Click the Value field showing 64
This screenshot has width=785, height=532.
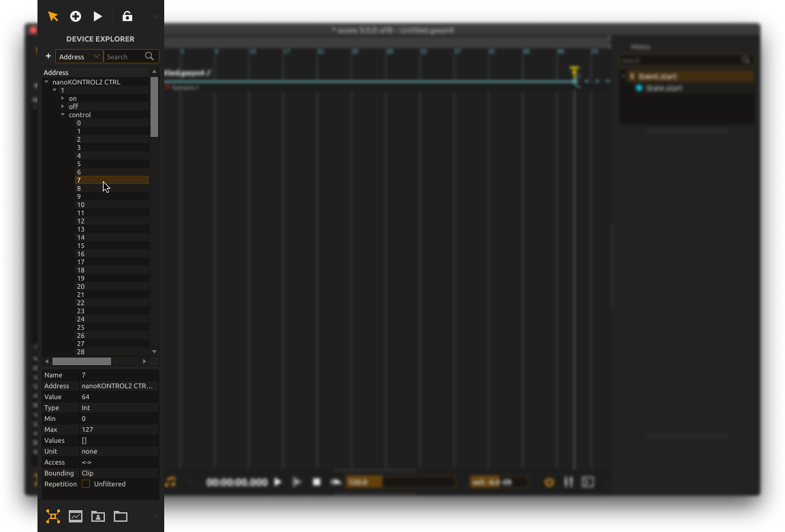pos(119,397)
